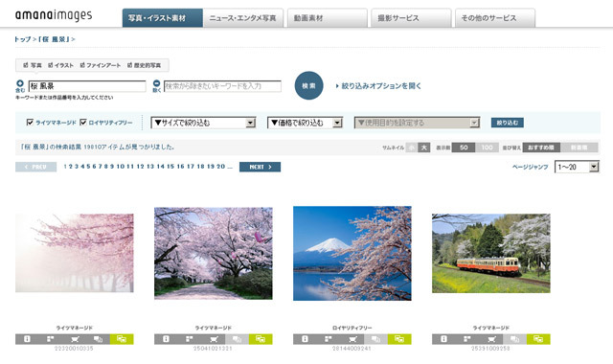
Task: Click the faded compare icon for item 28144009241
Action: (x=375, y=339)
